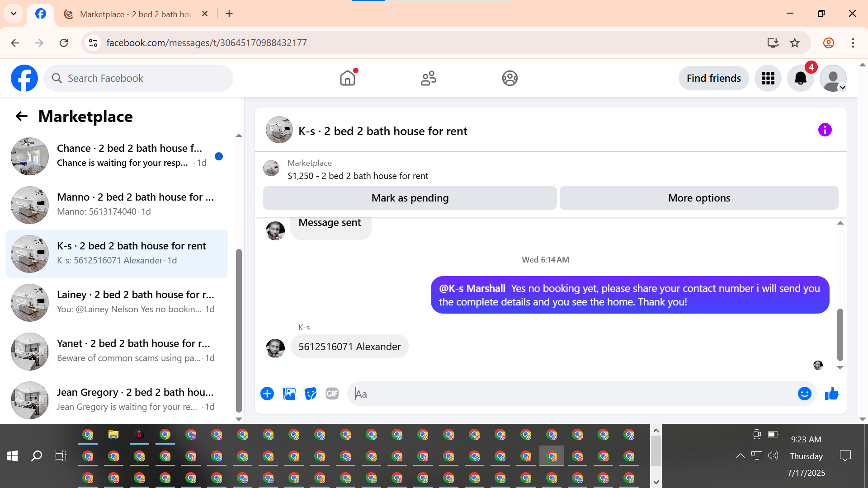Reload the page
The image size is (868, 488).
coord(64,43)
